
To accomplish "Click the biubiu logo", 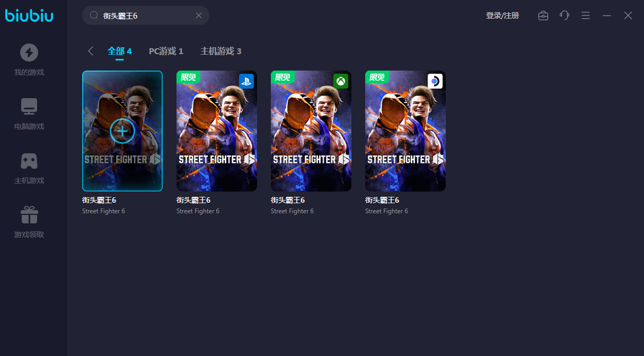I will click(x=29, y=15).
